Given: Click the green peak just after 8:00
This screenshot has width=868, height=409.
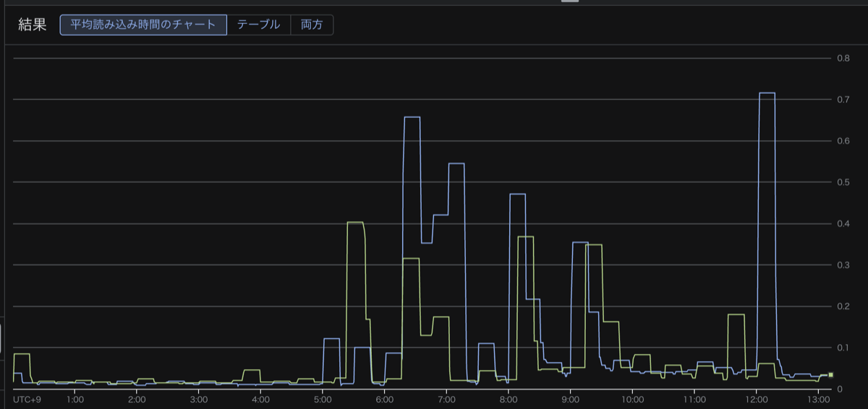Looking at the screenshot, I should (526, 237).
